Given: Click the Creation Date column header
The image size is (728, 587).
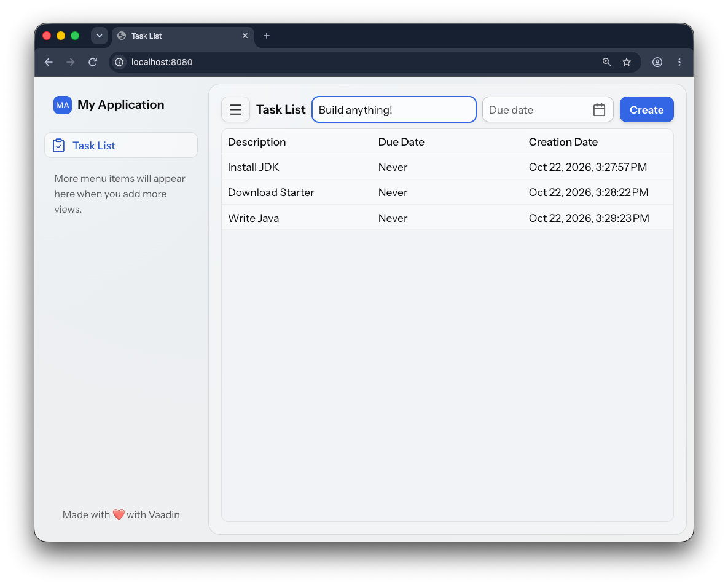Looking at the screenshot, I should [563, 142].
